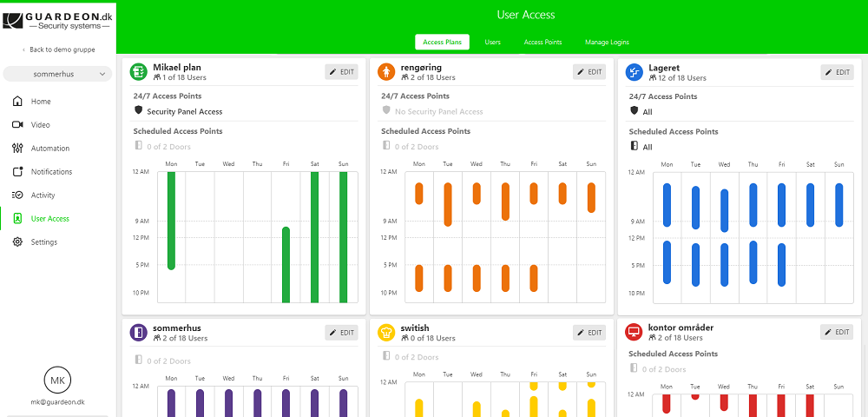
Task: Click the mk@guardeon.dk account email
Action: point(57,402)
